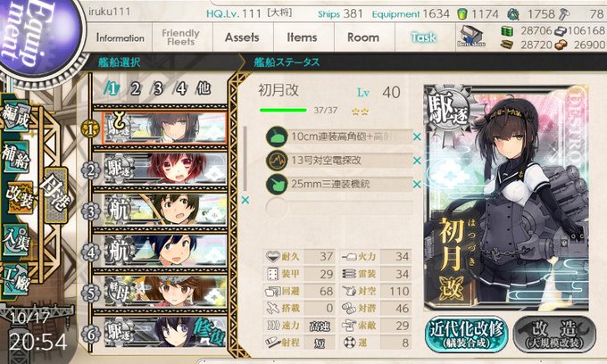Screen dimensions: 607x364
Task: Open the Task menu
Action: tap(423, 37)
